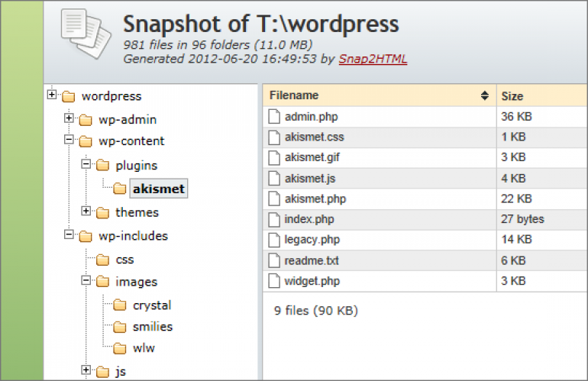Click the wlw folder icon
This screenshot has height=381, width=588.
point(120,348)
